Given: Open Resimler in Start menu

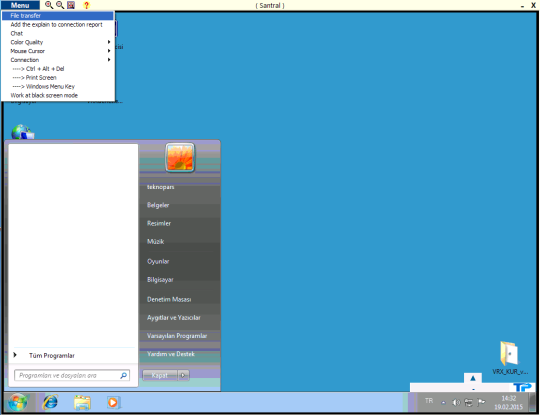Looking at the screenshot, I should [x=159, y=224].
